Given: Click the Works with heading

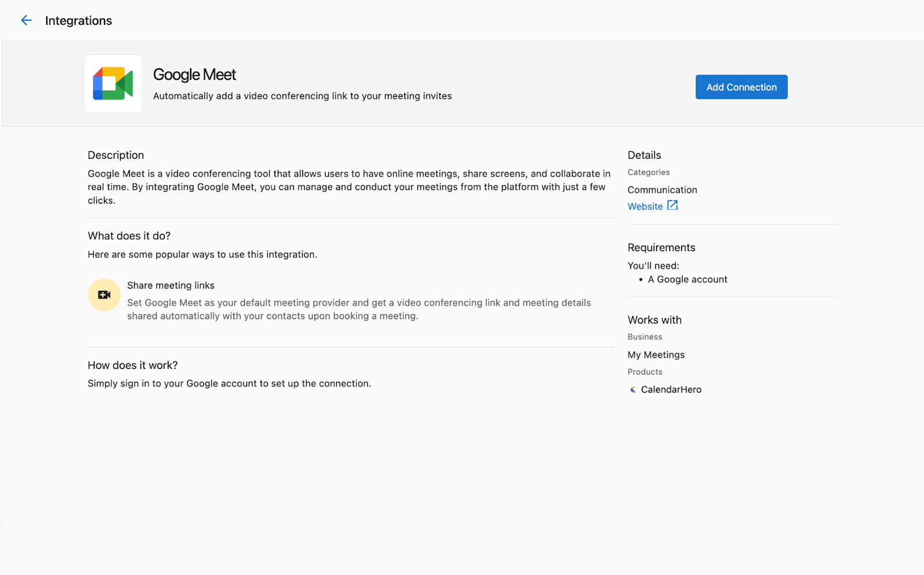Looking at the screenshot, I should 655,320.
